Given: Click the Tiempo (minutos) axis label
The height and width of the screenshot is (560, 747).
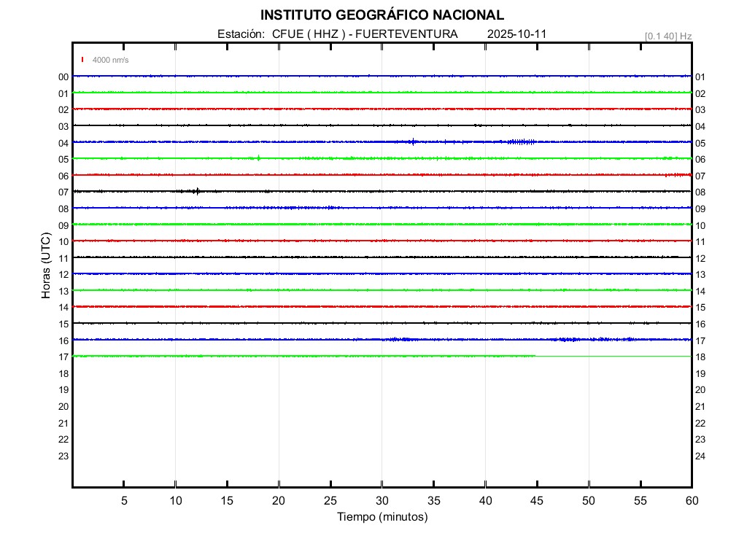Looking at the screenshot, I should click(x=382, y=517).
